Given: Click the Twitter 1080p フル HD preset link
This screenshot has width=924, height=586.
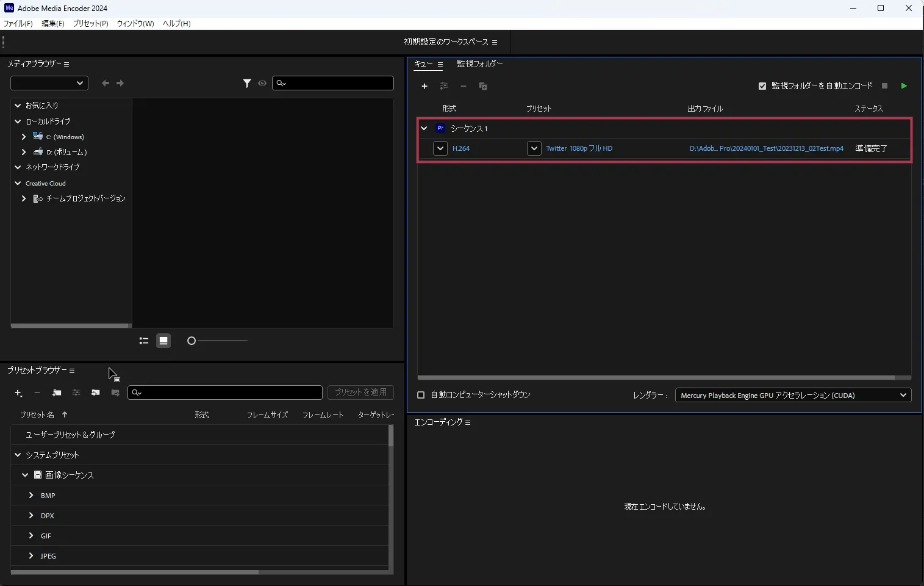Looking at the screenshot, I should click(579, 148).
